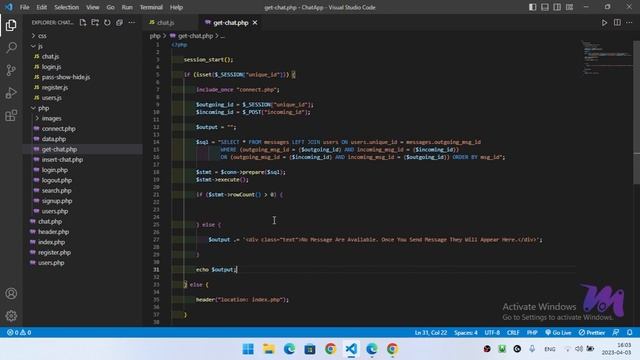Expand the css folder
The image size is (640, 360).
pos(42,36)
